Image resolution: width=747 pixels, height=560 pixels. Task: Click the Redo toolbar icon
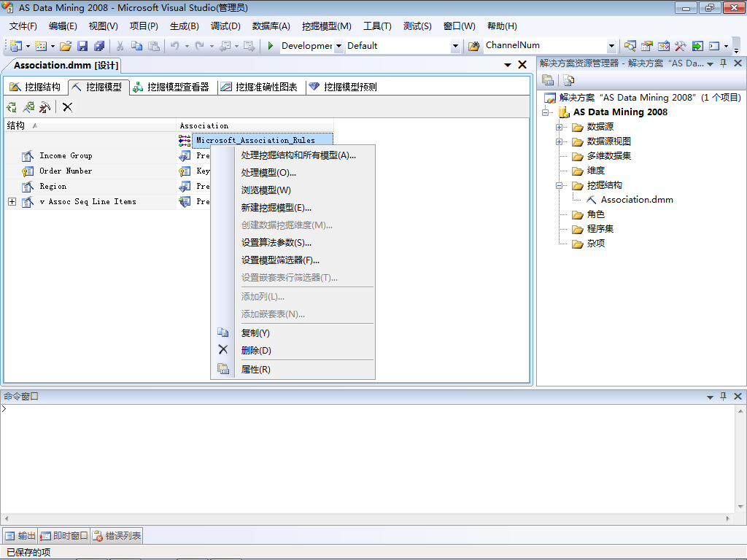(200, 46)
